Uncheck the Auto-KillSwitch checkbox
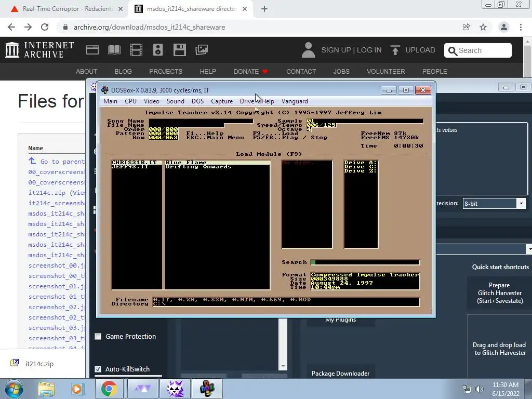This screenshot has width=532, height=399. pos(98,369)
